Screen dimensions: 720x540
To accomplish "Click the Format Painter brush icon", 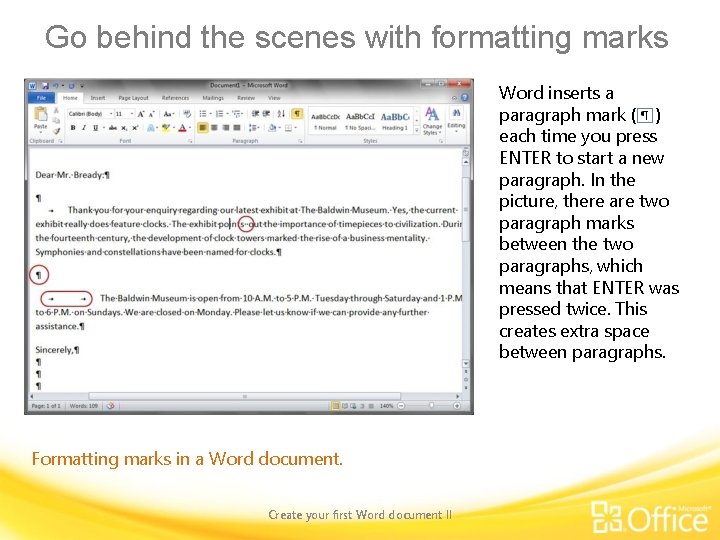I will [56, 130].
